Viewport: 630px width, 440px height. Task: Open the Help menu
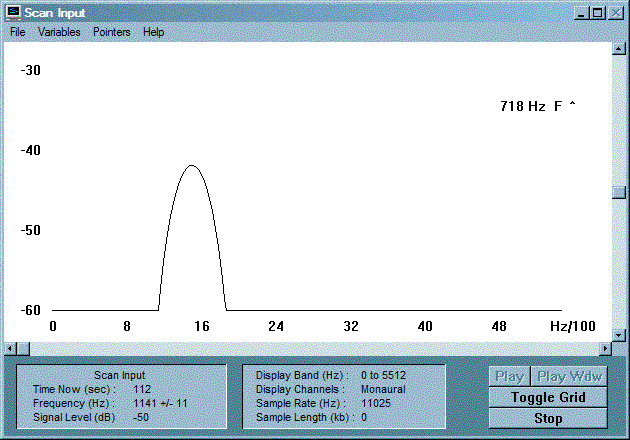153,32
